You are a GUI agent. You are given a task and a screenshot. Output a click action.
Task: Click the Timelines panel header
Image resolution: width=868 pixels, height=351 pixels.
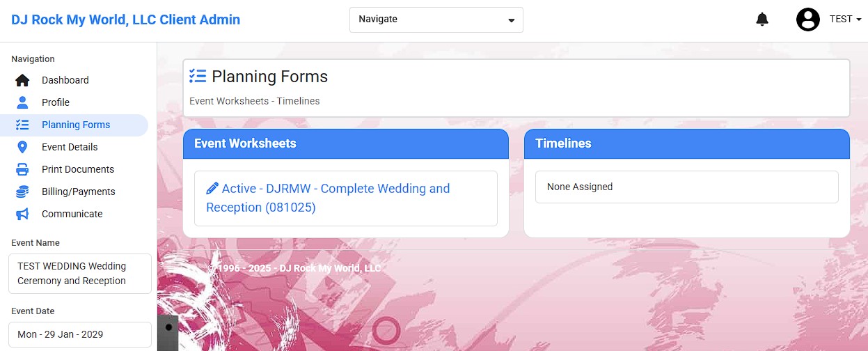(687, 143)
